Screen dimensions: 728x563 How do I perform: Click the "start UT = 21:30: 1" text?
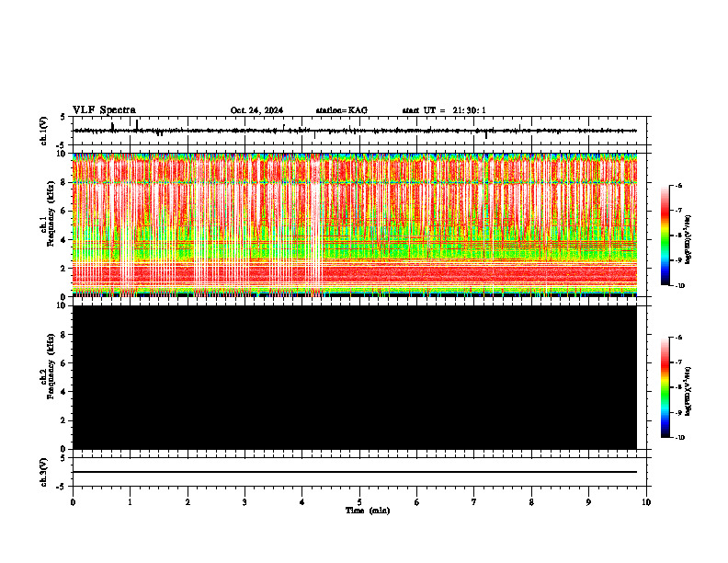(444, 110)
